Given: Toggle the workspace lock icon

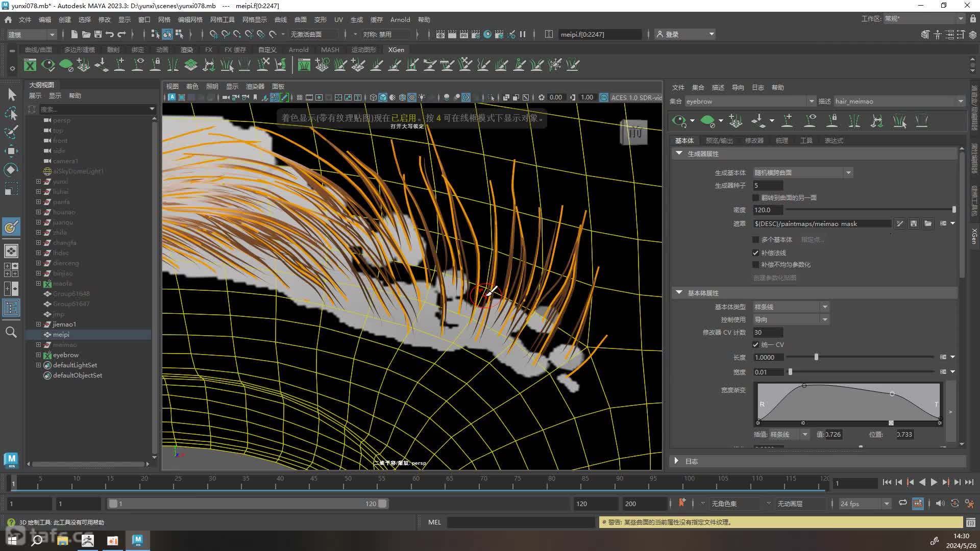Looking at the screenshot, I should 973,18.
